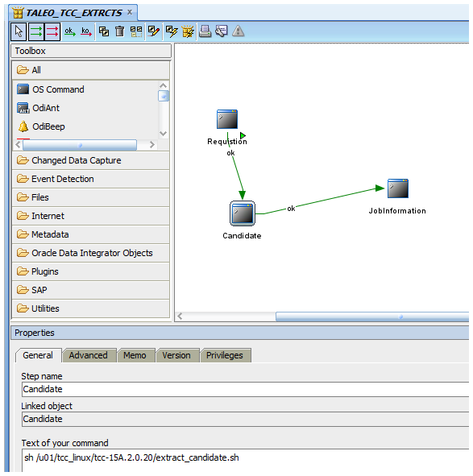This screenshot has height=476, width=473.
Task: Click diagram horizontal scrollbar thumb
Action: point(372,317)
